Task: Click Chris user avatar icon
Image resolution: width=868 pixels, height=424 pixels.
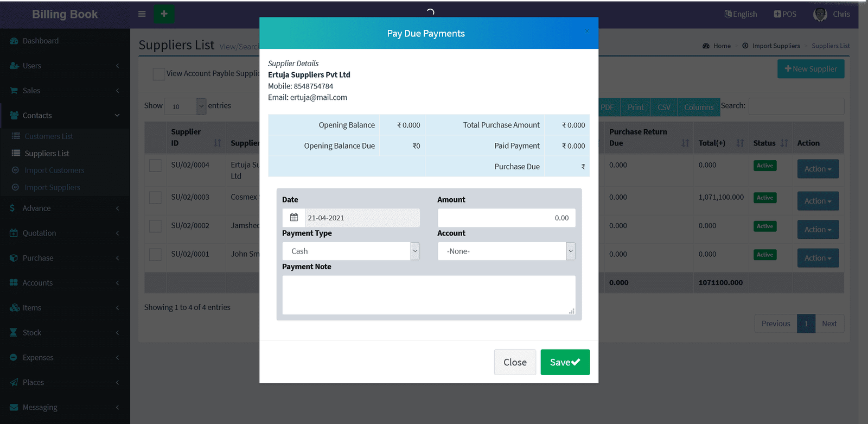Action: [820, 15]
